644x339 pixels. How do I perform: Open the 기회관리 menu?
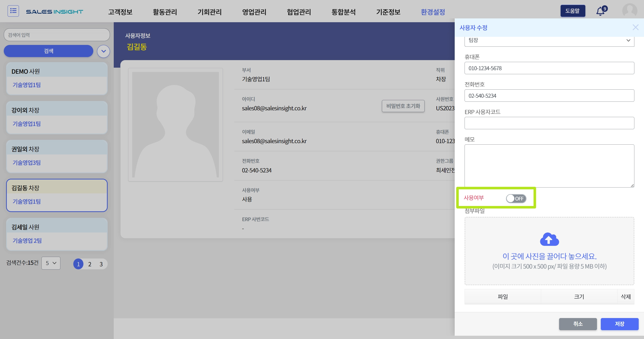[210, 12]
